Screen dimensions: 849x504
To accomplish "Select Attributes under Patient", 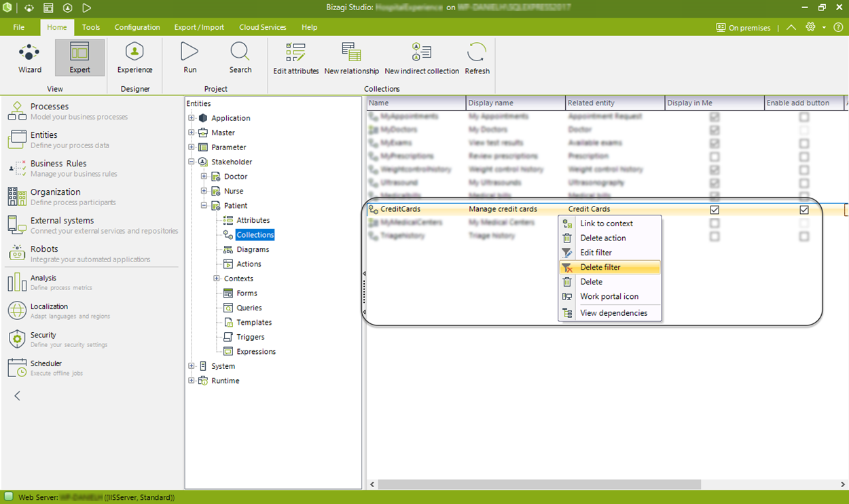I will click(253, 220).
